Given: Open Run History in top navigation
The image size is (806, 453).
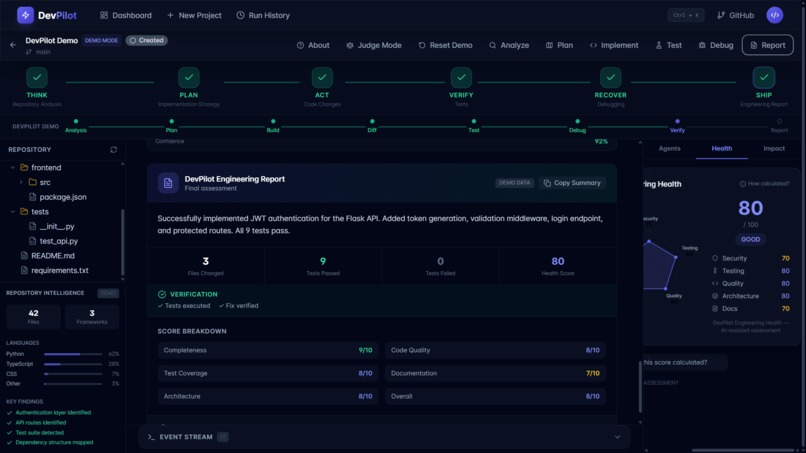Looking at the screenshot, I should tap(263, 15).
